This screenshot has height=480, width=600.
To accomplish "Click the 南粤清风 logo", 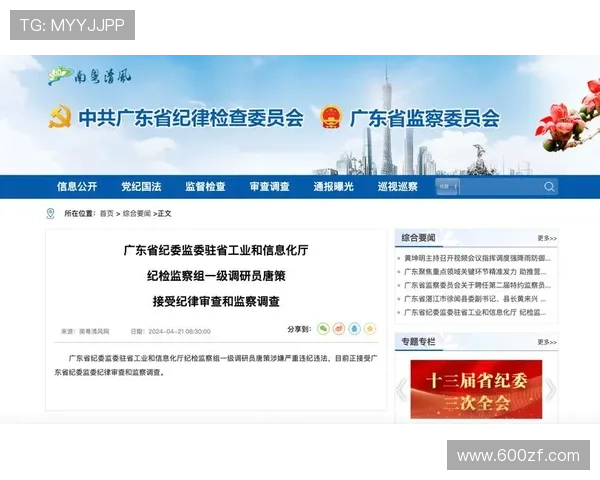I will 90,76.
